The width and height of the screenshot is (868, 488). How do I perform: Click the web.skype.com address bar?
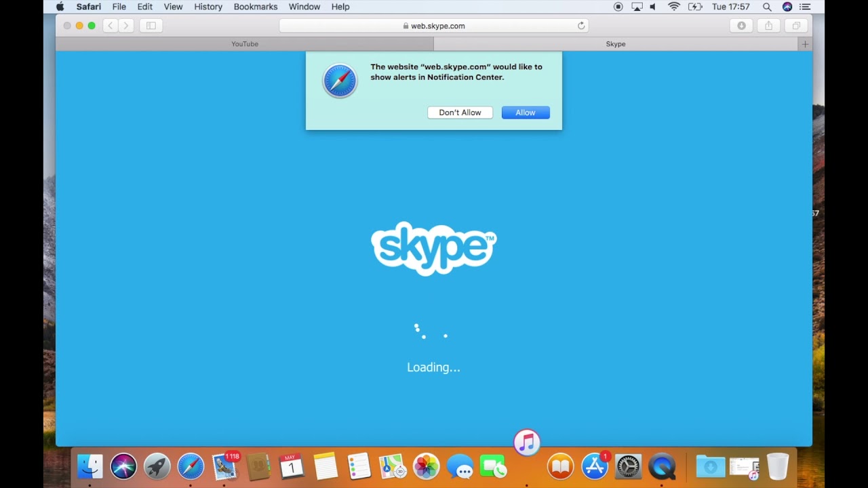(433, 26)
